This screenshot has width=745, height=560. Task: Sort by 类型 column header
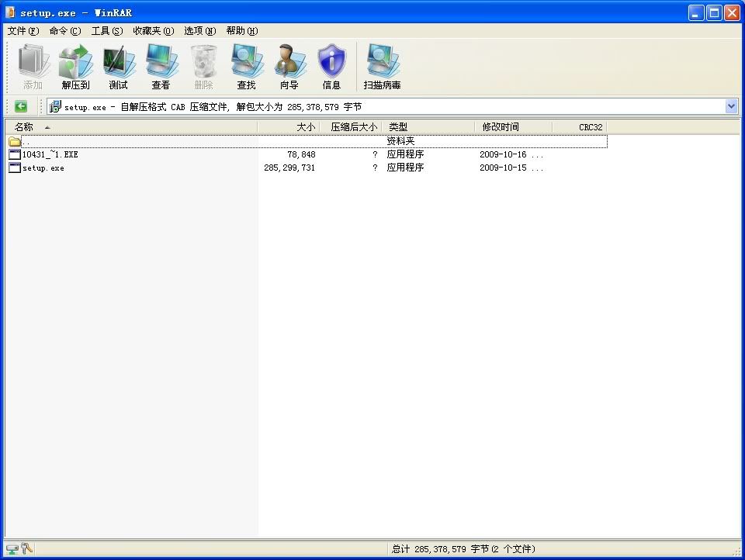coord(428,127)
